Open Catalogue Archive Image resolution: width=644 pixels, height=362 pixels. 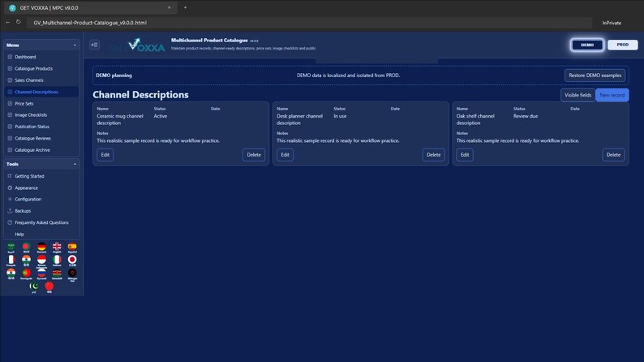(x=41, y=150)
